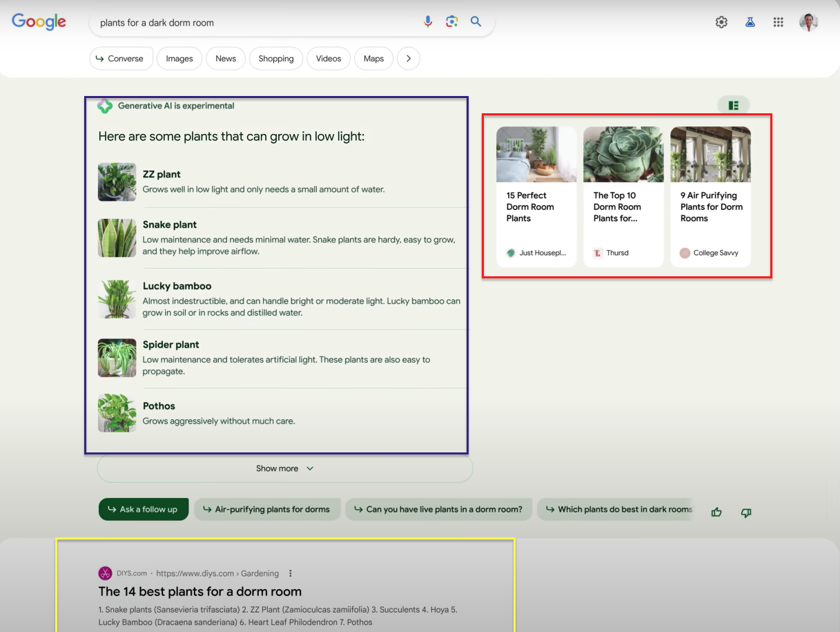Screen dimensions: 840x632
Task: Click the thumbs down feedback icon
Action: tap(745, 513)
